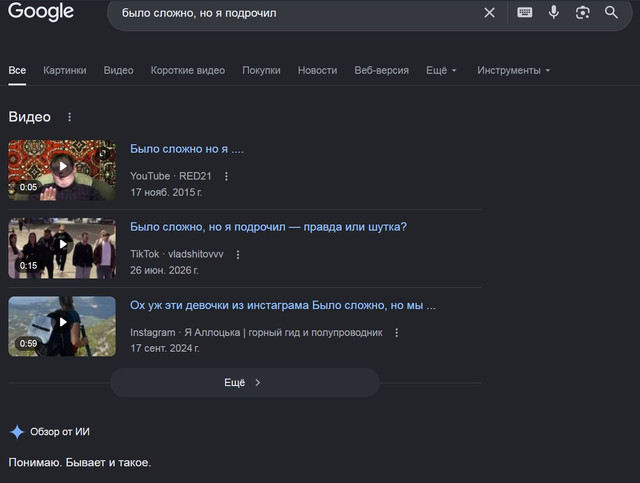
Task: Open the link ending 'правда или шутка?'
Action: click(268, 227)
